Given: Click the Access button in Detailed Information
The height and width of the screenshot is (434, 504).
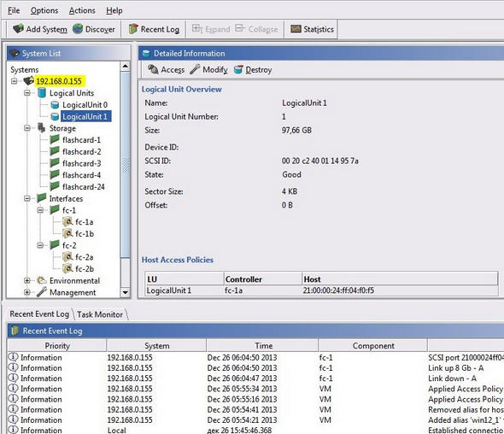Looking at the screenshot, I should point(166,69).
